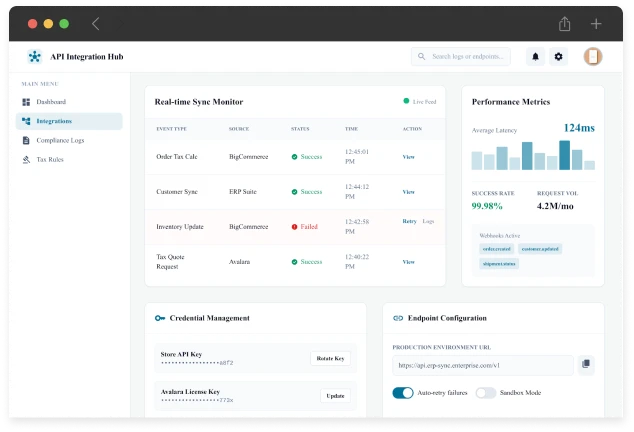Open Dashboard in the sidebar

[51, 102]
